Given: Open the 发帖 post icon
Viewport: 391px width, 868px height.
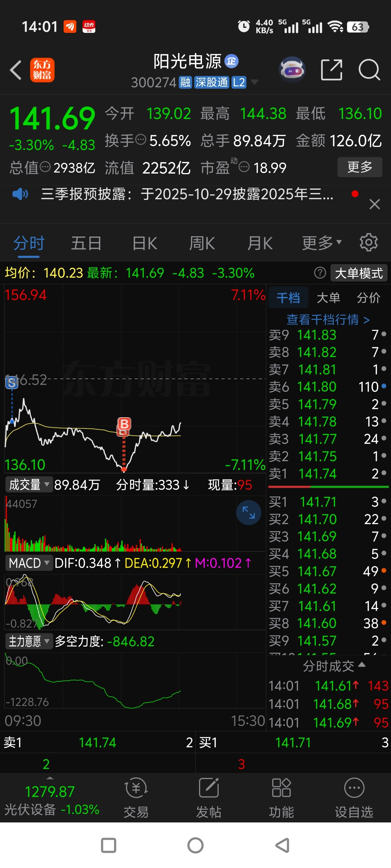Looking at the screenshot, I should coord(209,798).
